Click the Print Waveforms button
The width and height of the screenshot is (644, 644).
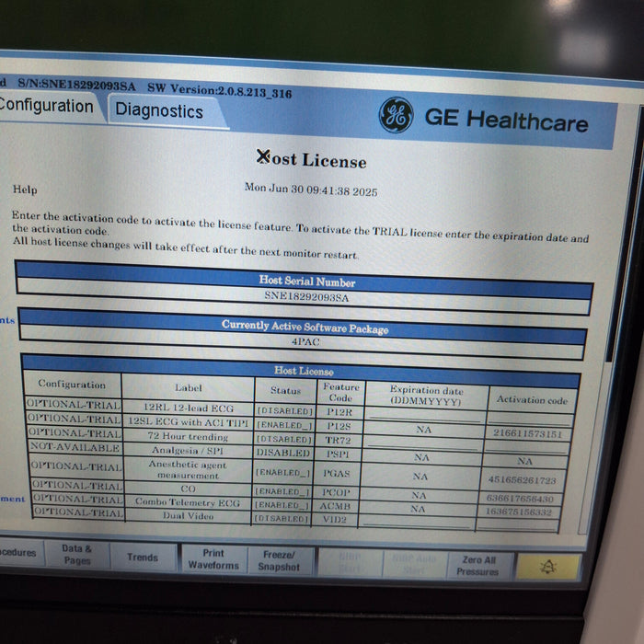click(213, 559)
